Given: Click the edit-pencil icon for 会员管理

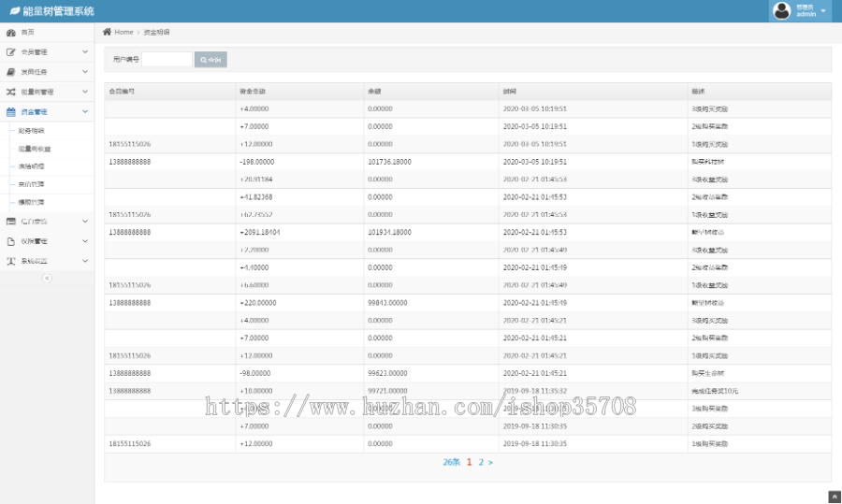Looking at the screenshot, I should click(10, 52).
